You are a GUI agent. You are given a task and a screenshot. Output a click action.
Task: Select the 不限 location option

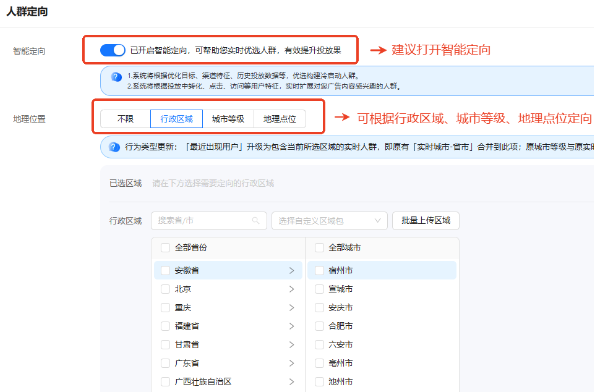click(x=125, y=119)
